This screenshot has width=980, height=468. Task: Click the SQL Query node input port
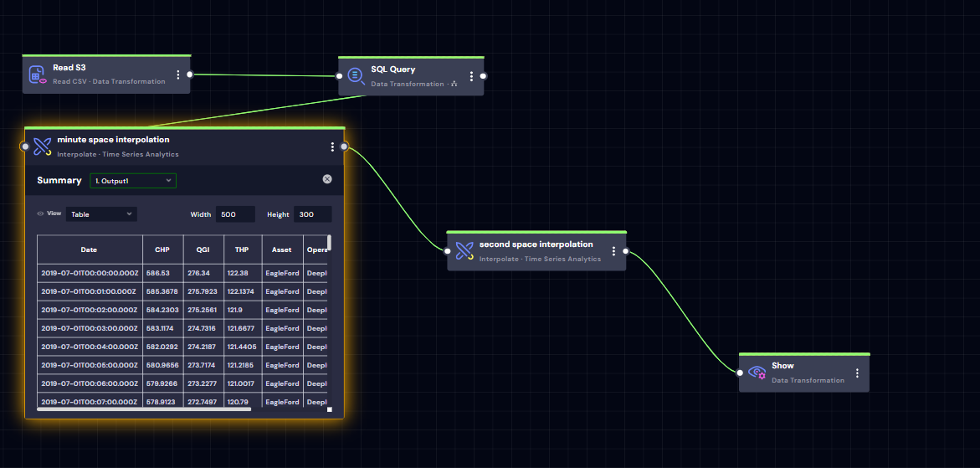[340, 76]
